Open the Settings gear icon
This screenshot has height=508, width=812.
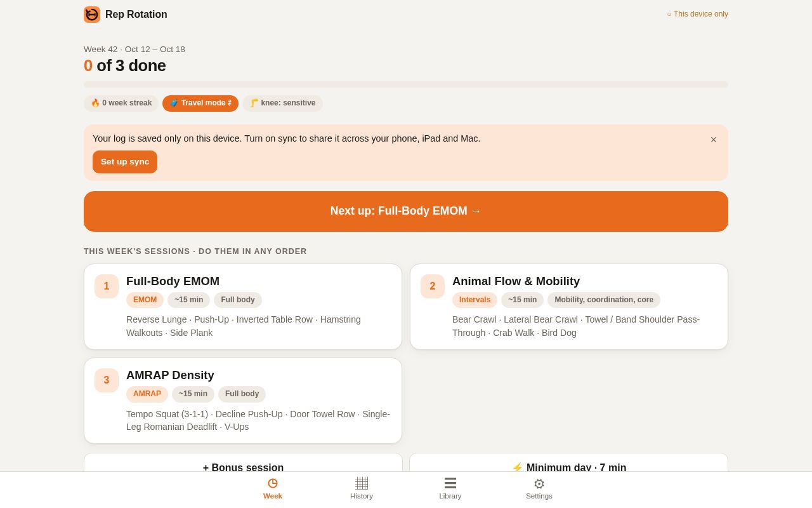tap(539, 484)
